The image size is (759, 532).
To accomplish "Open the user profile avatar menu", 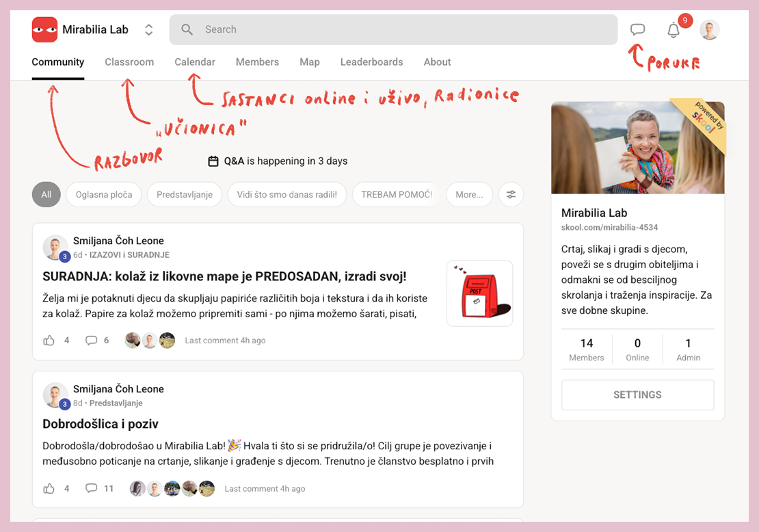I will [x=709, y=29].
